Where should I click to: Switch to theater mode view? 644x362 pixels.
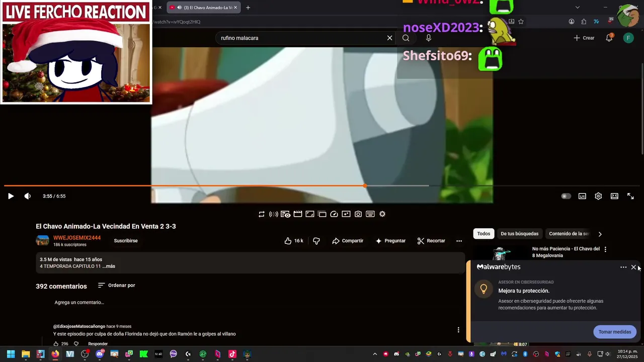[614, 196]
